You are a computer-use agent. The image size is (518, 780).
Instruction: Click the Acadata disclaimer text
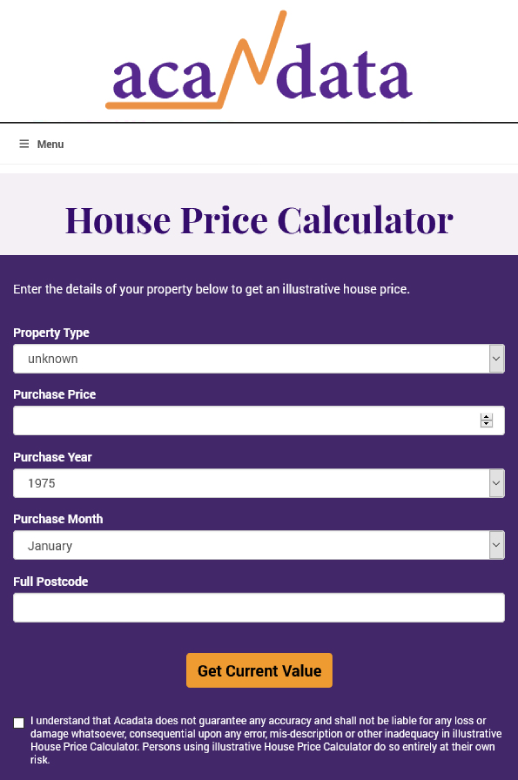[266, 740]
